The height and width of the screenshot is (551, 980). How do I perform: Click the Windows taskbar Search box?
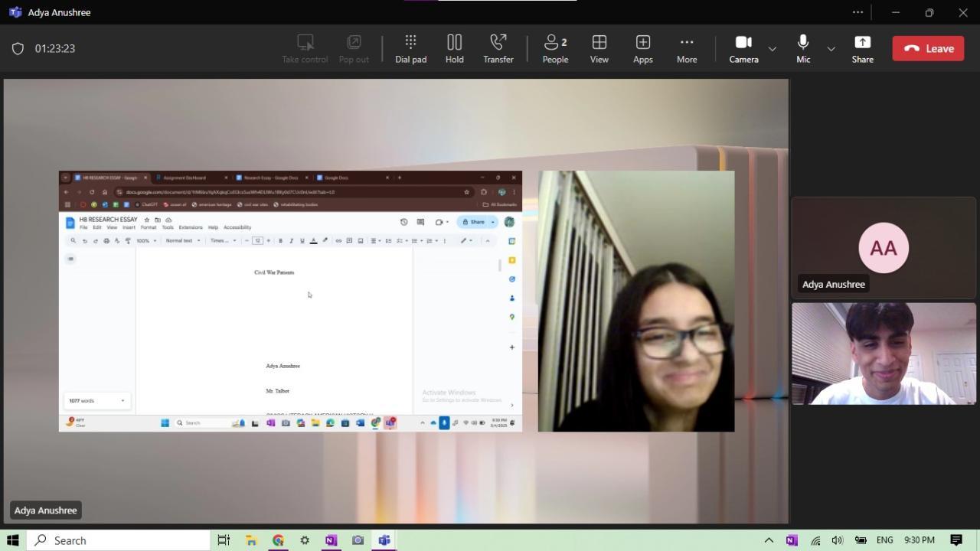[119, 540]
